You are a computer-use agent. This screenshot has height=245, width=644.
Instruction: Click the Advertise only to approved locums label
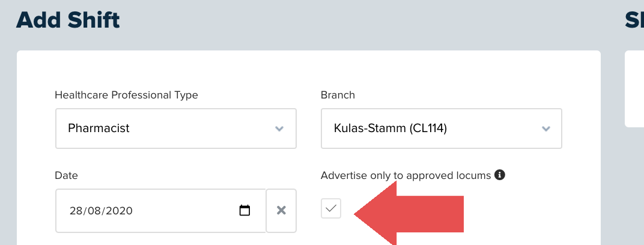coord(406,176)
